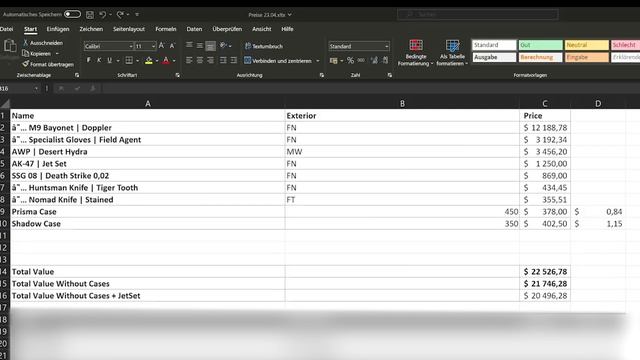Open the font color dropdown arrow
Image resolution: width=640 pixels, height=360 pixels.
[x=174, y=61]
